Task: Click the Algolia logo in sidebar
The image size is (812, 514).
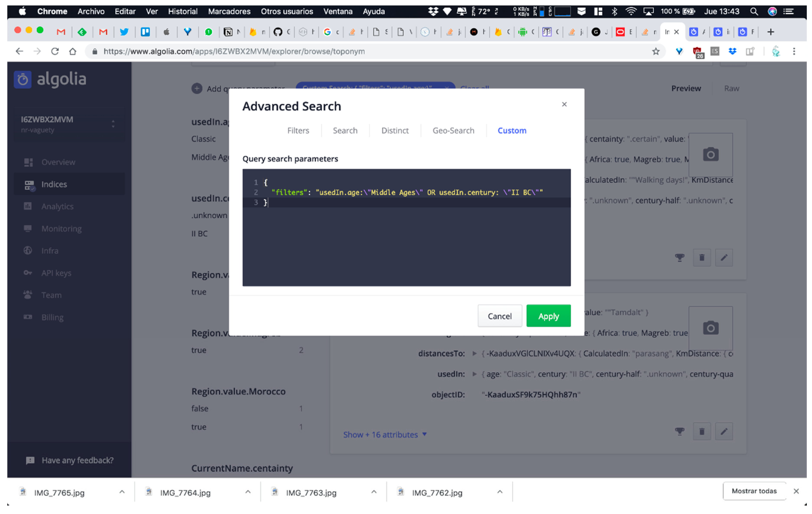Action: click(x=50, y=79)
